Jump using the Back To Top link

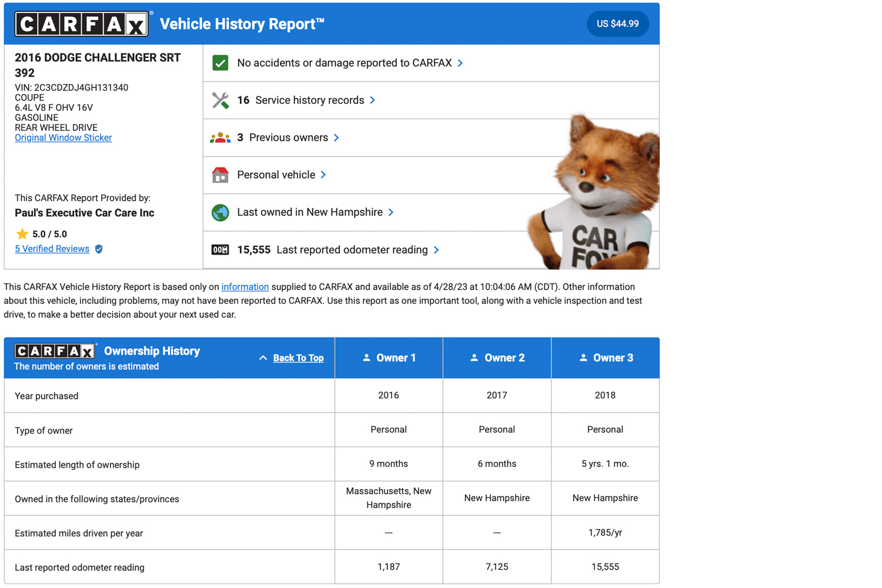tap(298, 358)
